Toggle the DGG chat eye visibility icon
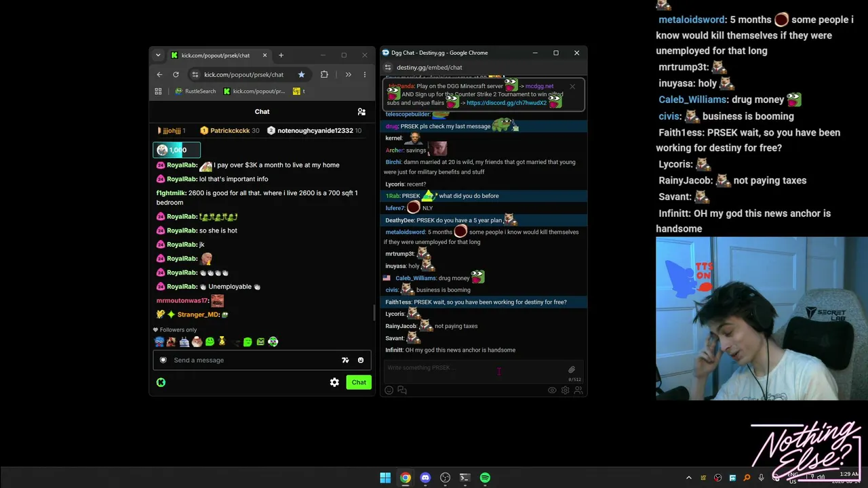 pyautogui.click(x=552, y=390)
